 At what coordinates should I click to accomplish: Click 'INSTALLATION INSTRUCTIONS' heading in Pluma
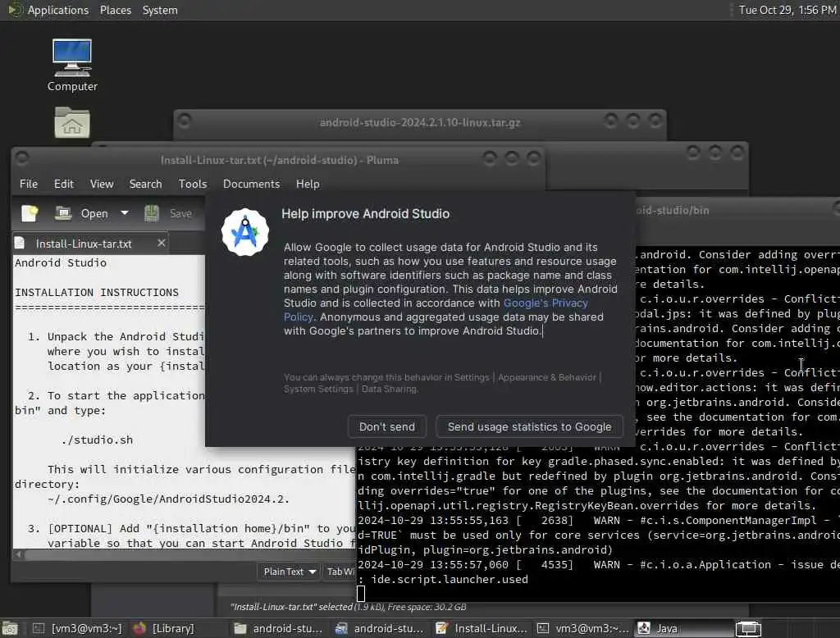tap(97, 293)
